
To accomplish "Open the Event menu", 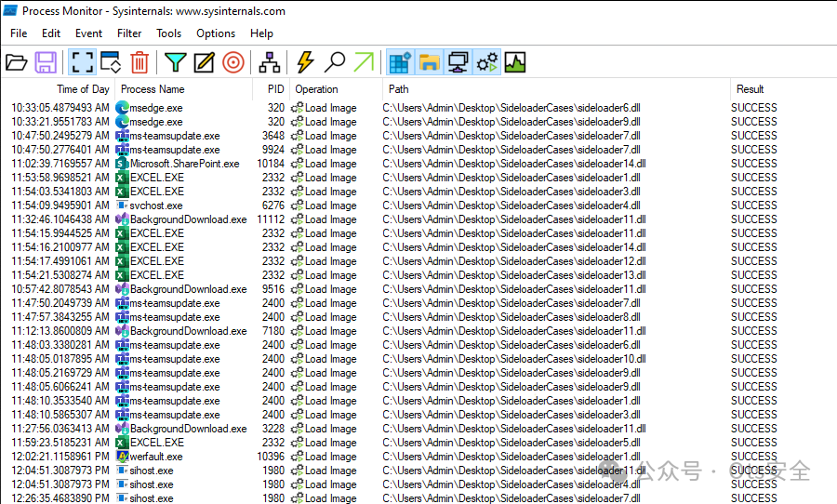I will click(x=88, y=33).
